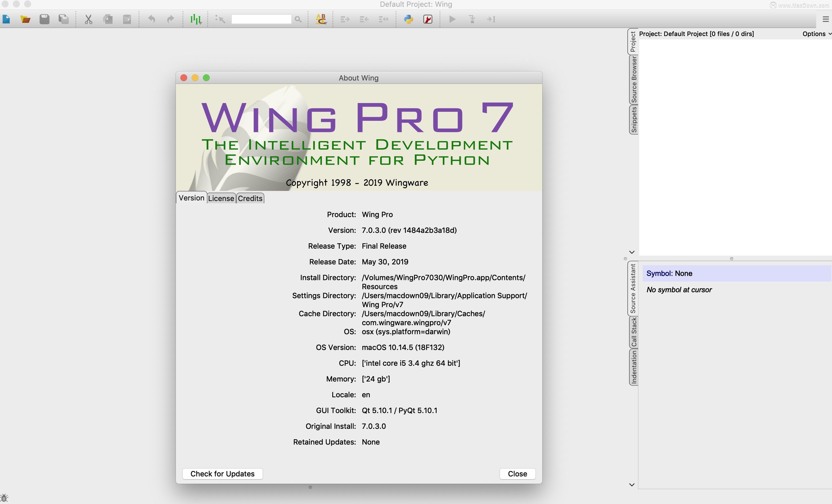
Task: Select the Source Browser vertical tab
Action: (634, 80)
